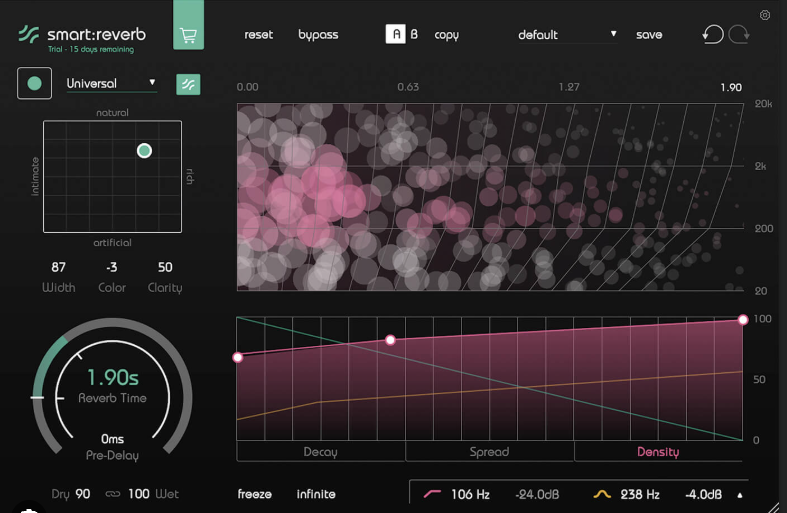Click the Clarity value 50
The height and width of the screenshot is (513, 787).
click(165, 267)
